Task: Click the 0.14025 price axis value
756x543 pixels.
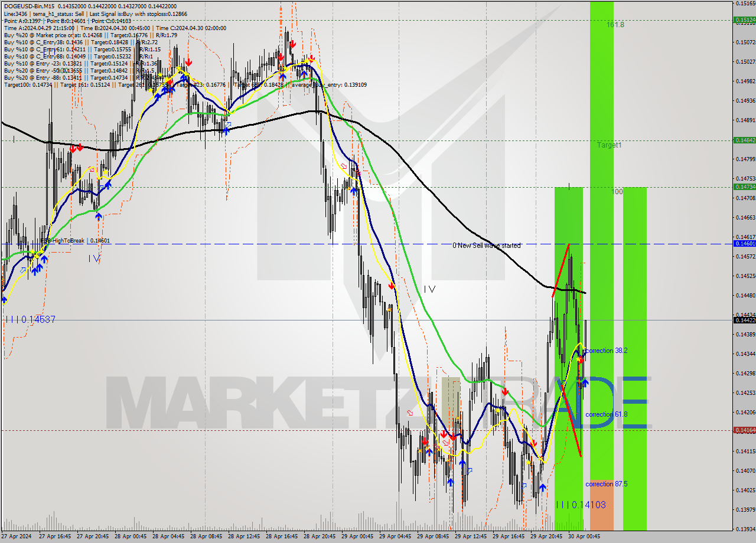Action: pos(746,490)
